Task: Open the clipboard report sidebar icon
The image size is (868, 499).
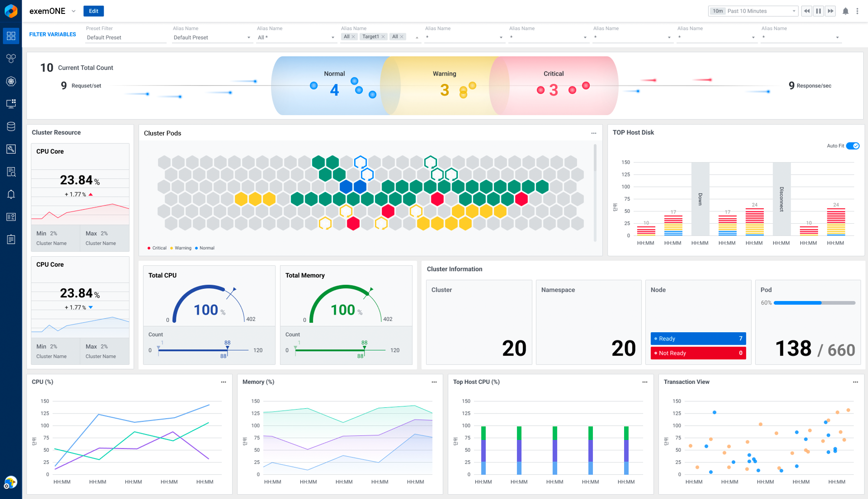Action: [x=11, y=239]
